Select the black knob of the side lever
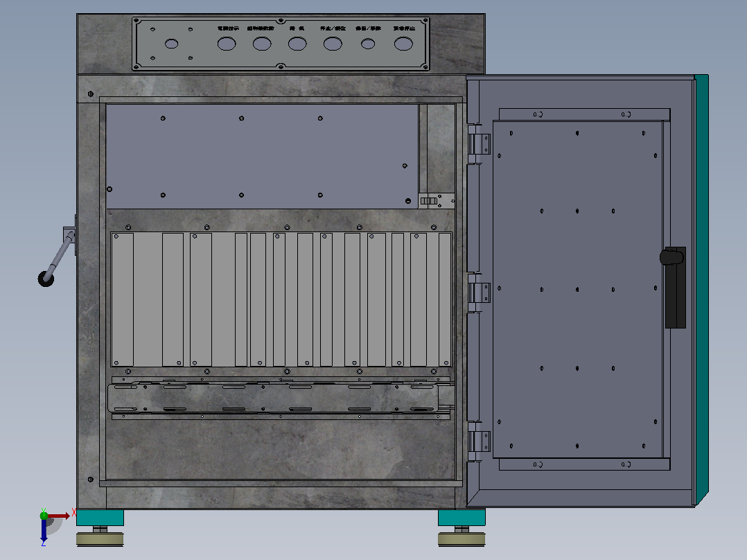 point(46,279)
